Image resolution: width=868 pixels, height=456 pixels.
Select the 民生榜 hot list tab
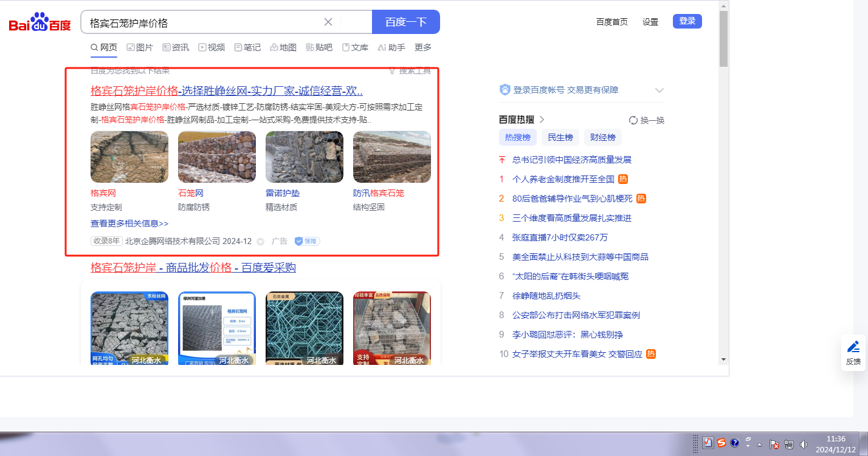click(x=560, y=137)
